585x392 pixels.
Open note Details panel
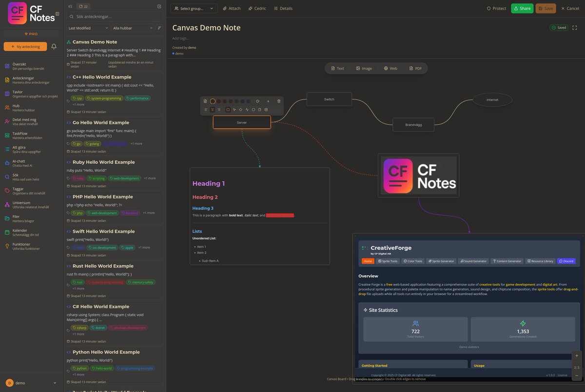pyautogui.click(x=283, y=8)
